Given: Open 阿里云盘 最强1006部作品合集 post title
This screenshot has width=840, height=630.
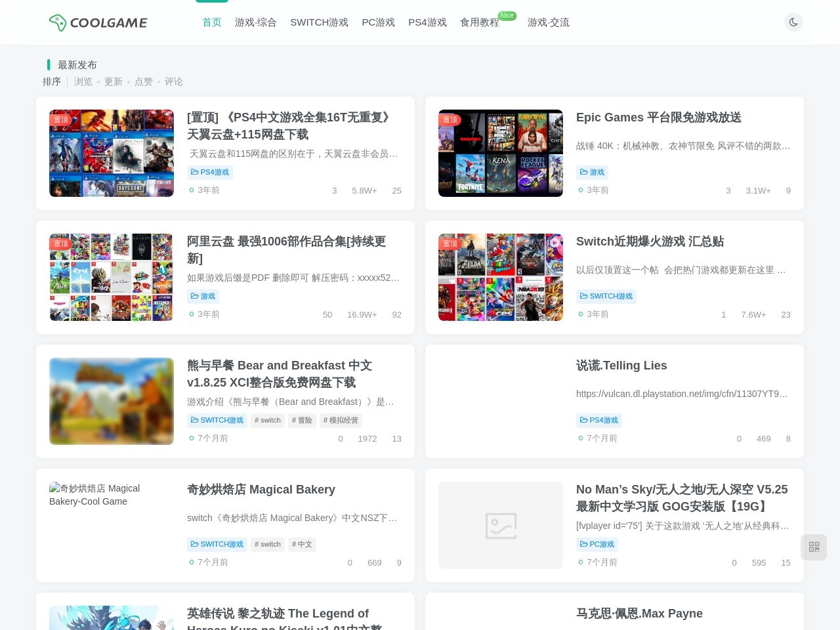Looking at the screenshot, I should (287, 249).
